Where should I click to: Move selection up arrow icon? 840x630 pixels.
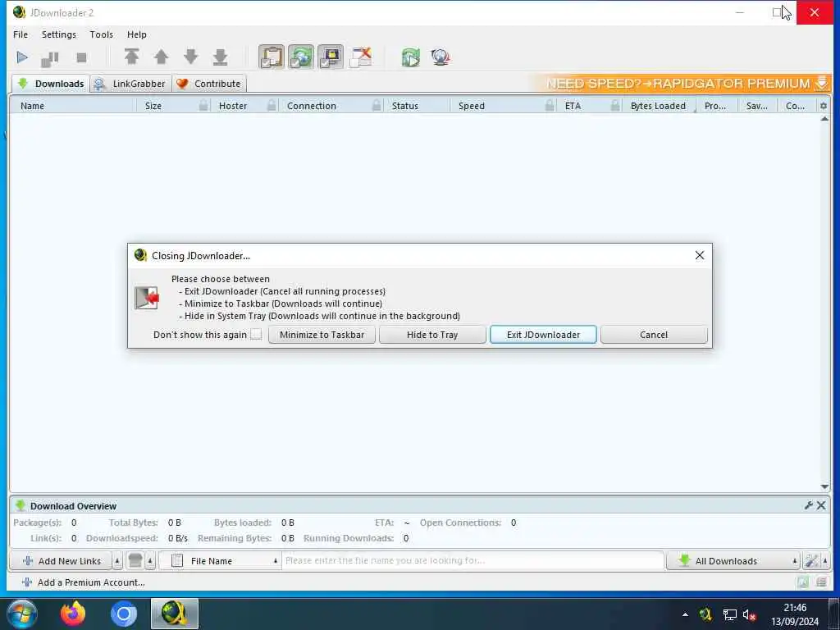pyautogui.click(x=162, y=57)
